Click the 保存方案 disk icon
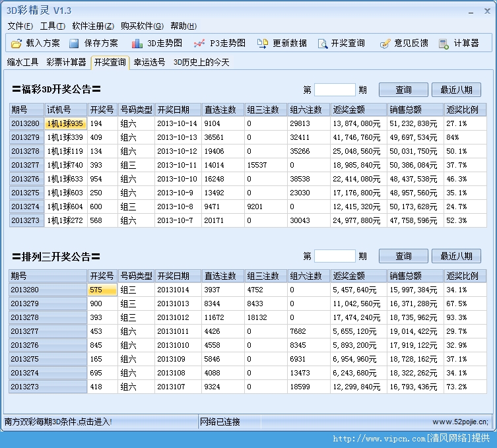This screenshot has height=448, width=497. coord(74,44)
